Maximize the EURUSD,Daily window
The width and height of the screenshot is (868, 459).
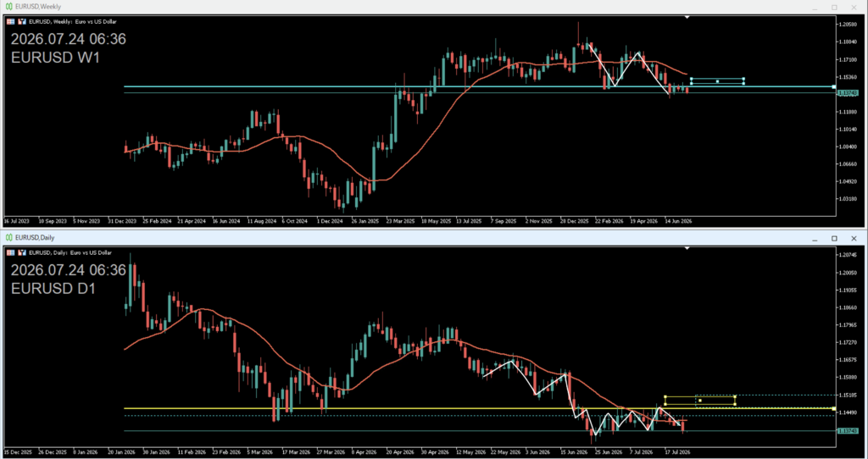click(x=834, y=238)
